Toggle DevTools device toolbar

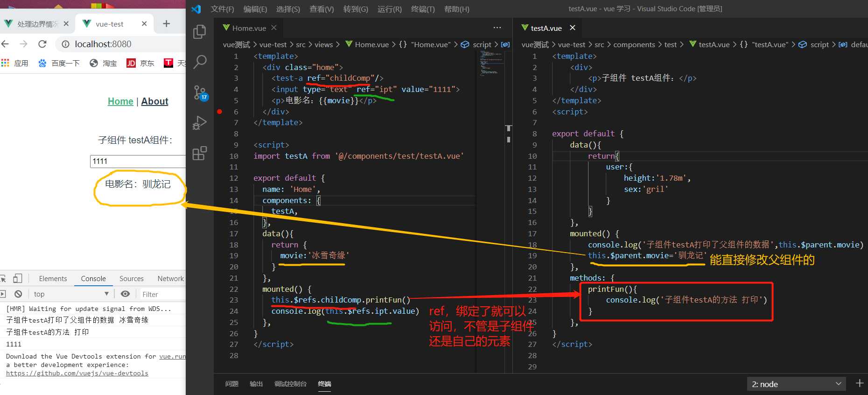pos(17,279)
